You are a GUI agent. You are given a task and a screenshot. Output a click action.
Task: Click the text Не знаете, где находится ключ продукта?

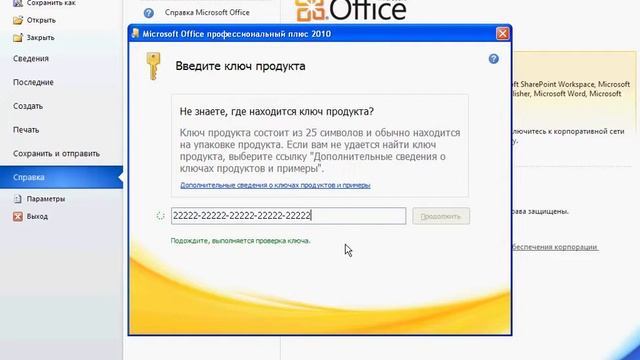(277, 111)
